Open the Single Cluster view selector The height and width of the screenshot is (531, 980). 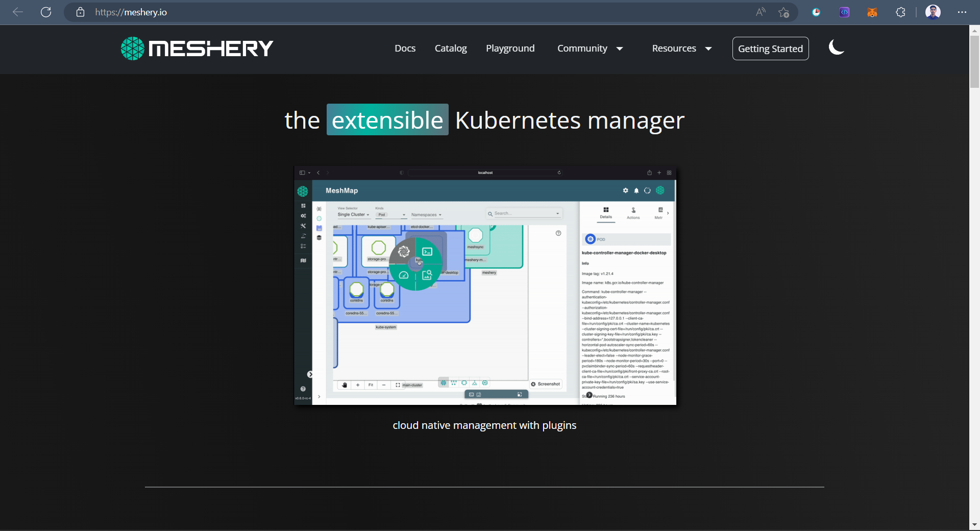[x=353, y=214]
